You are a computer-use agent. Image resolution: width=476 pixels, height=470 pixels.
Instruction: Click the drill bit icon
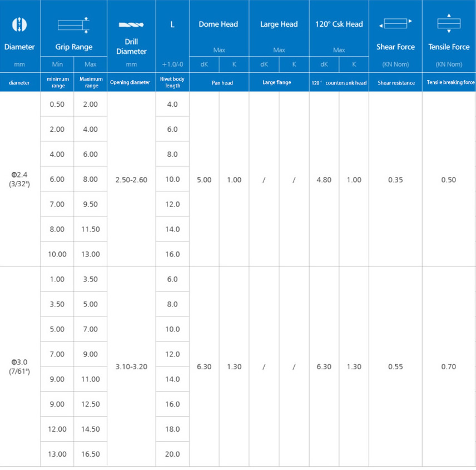pyautogui.click(x=131, y=25)
